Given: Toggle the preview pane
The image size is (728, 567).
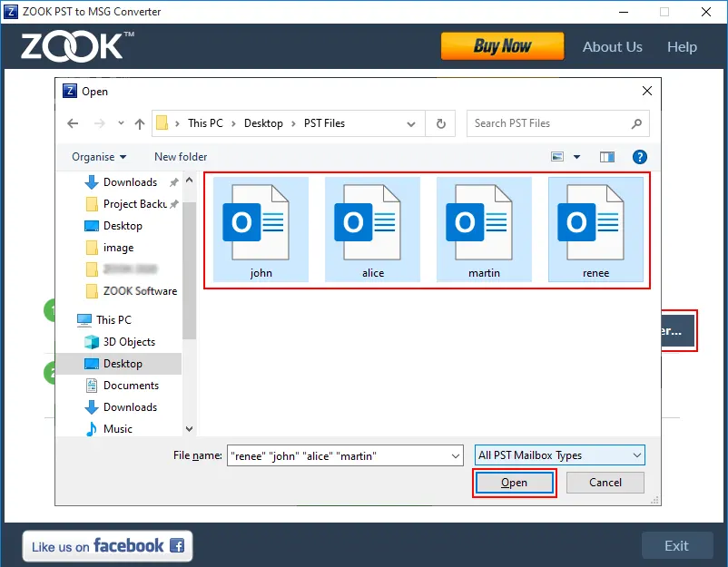Looking at the screenshot, I should tap(607, 157).
